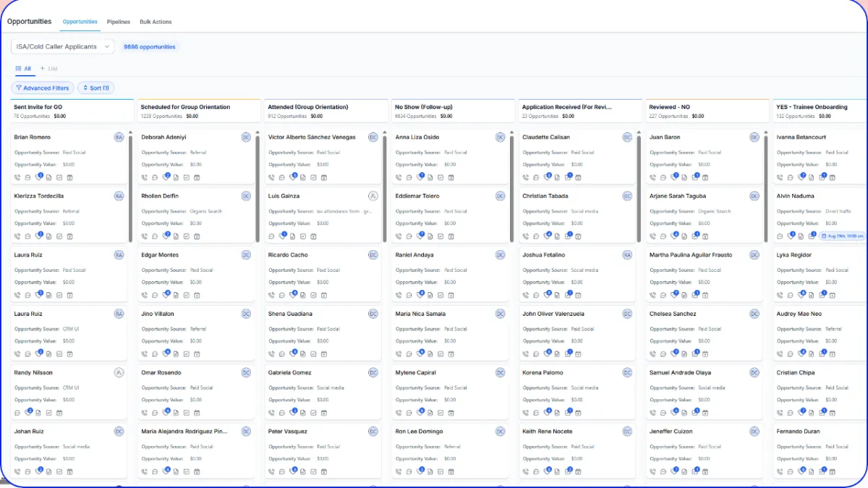Open calendar icon on Arjane Sarah Taguba card

coord(705,236)
